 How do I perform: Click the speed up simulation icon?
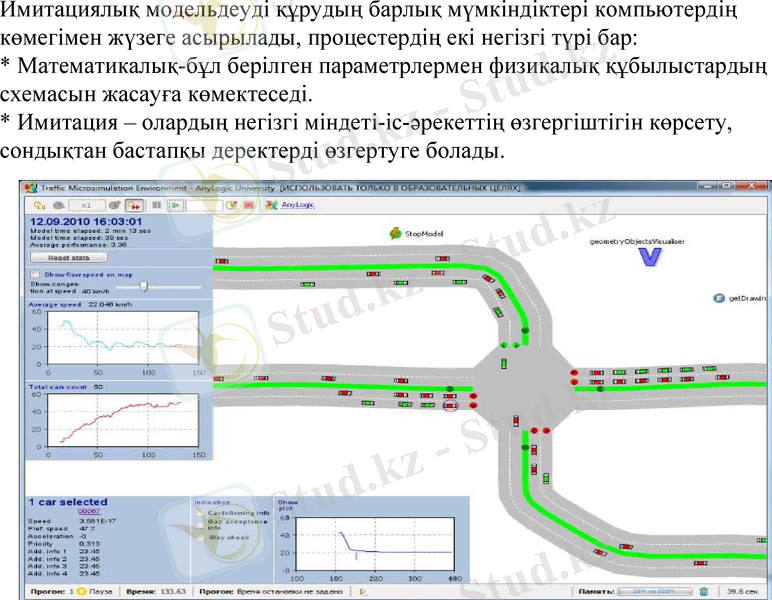115,205
